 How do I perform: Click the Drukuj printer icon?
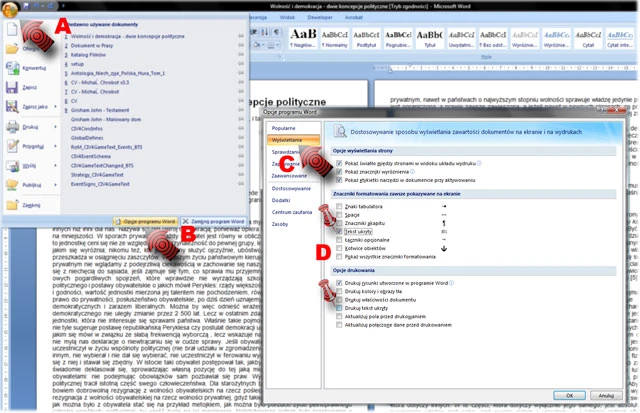click(x=12, y=127)
